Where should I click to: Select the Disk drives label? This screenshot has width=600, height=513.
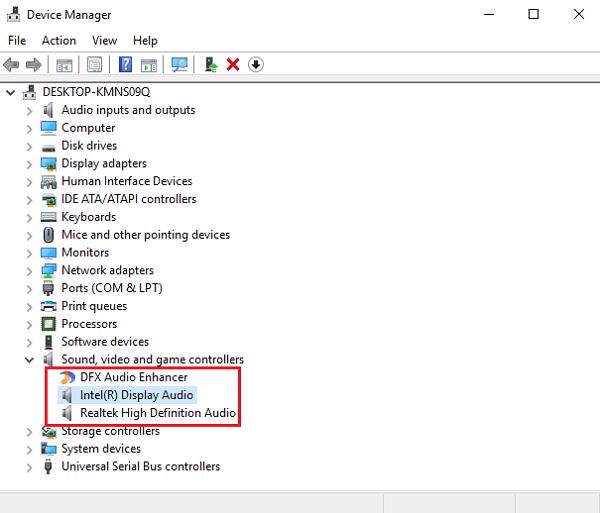coord(89,146)
